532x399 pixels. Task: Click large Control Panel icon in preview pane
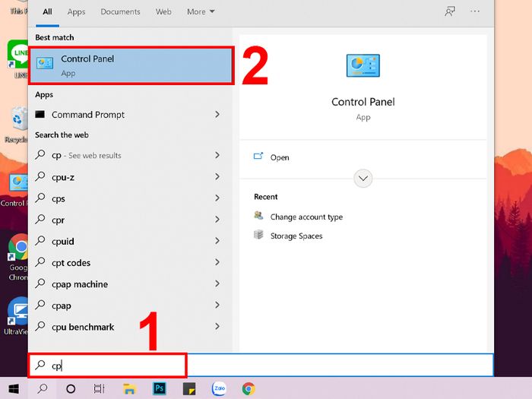363,65
